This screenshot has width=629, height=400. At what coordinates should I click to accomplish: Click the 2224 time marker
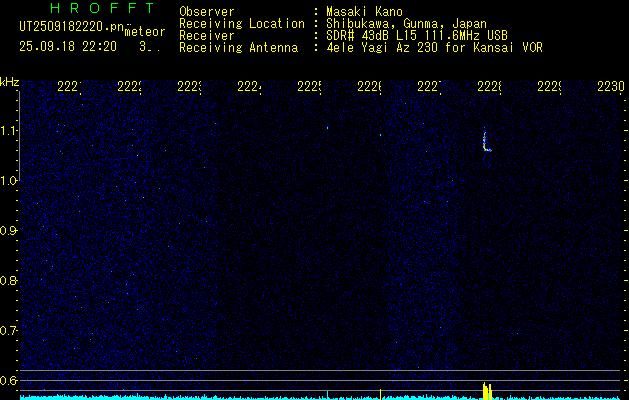pyautogui.click(x=249, y=87)
